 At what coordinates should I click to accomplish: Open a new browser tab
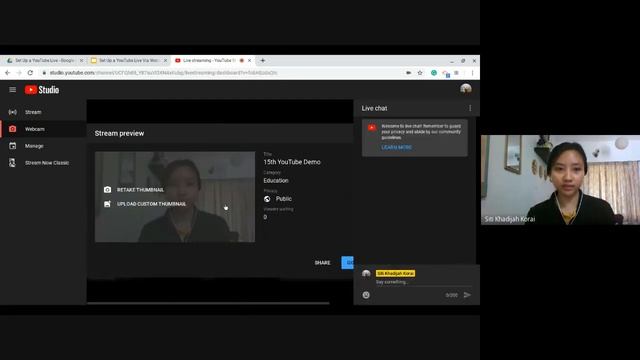(x=262, y=60)
